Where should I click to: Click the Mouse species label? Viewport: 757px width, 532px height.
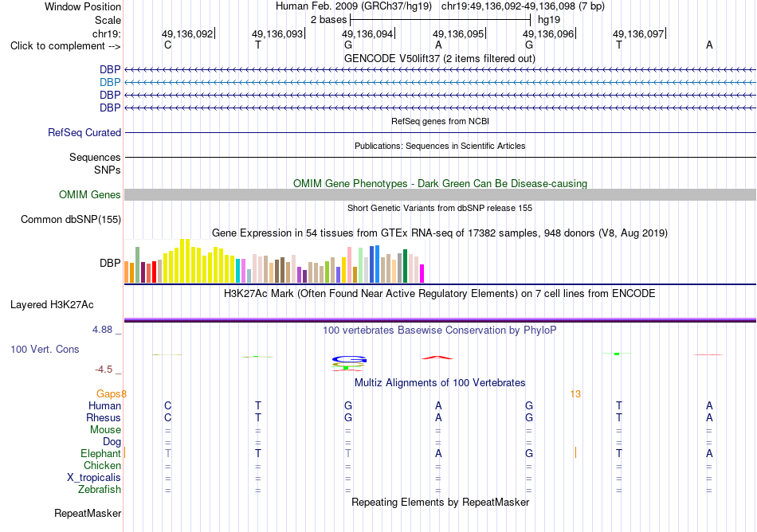[105, 429]
